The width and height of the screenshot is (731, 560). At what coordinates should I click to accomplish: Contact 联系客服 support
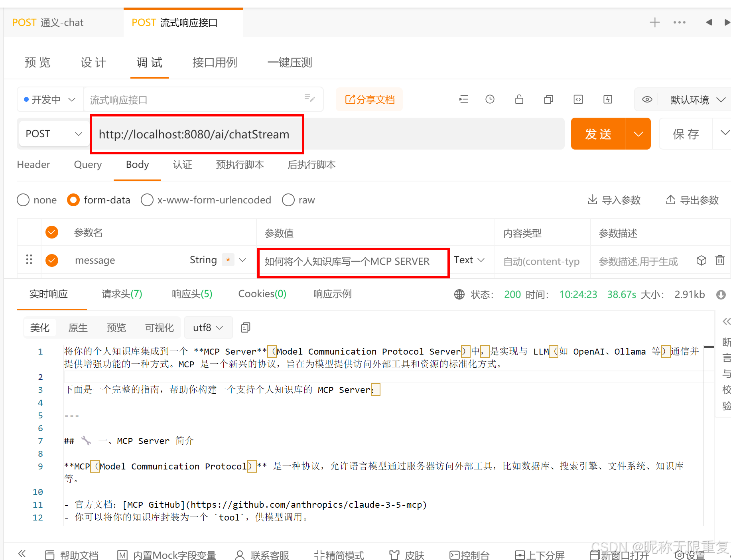(262, 555)
